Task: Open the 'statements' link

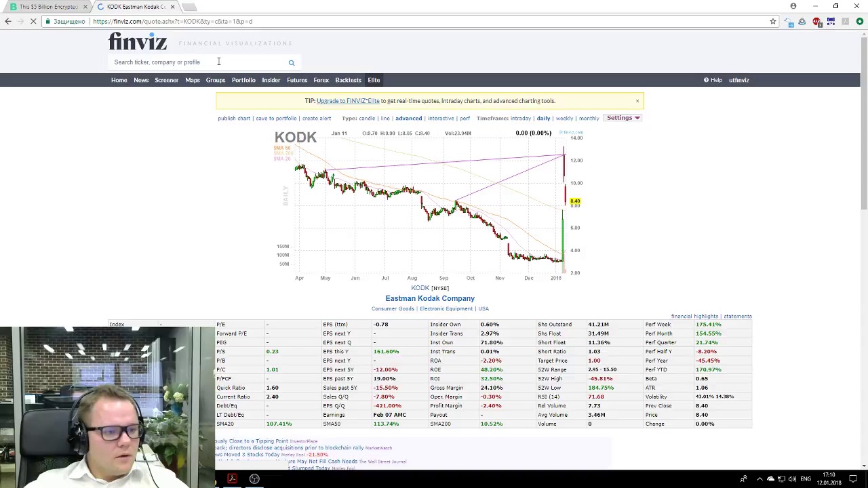Action: 738,317
